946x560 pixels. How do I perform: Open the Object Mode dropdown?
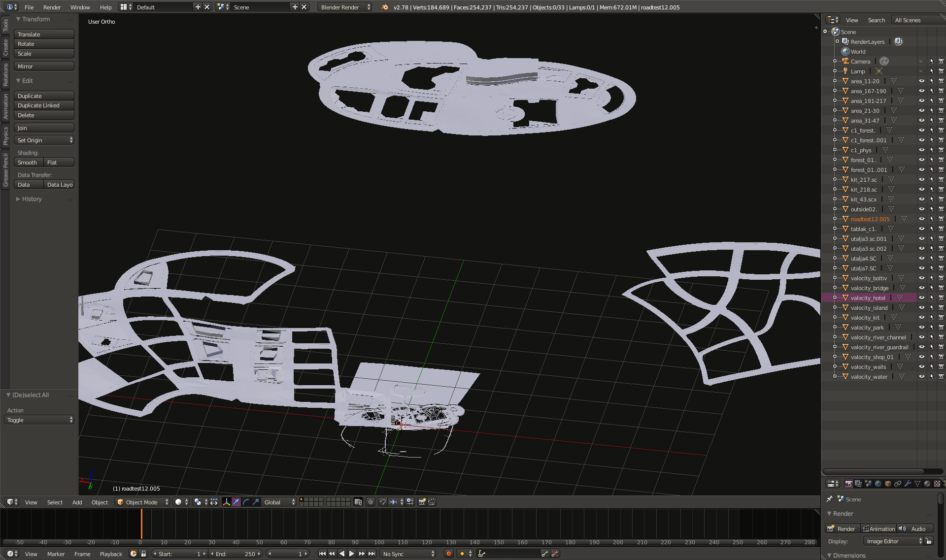142,502
